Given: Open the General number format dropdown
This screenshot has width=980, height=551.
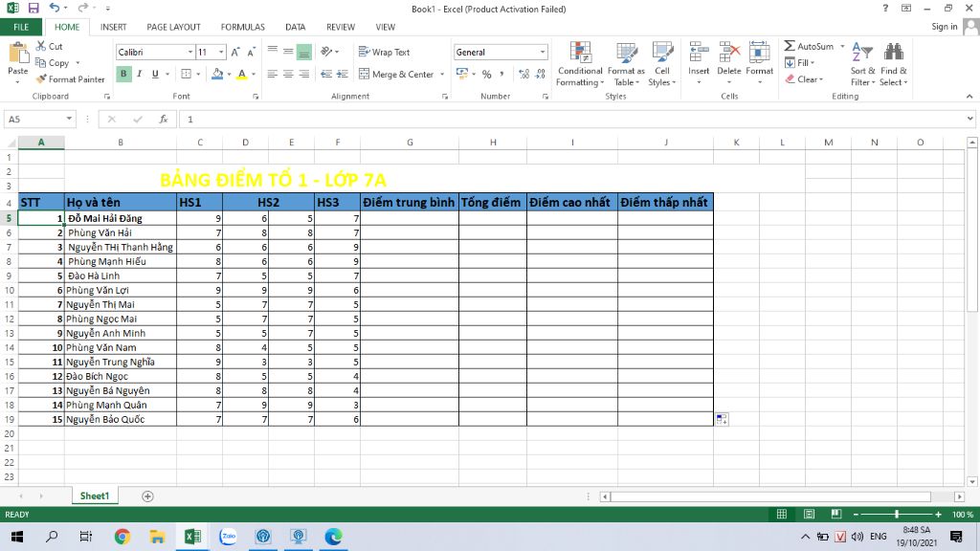Looking at the screenshot, I should click(543, 52).
